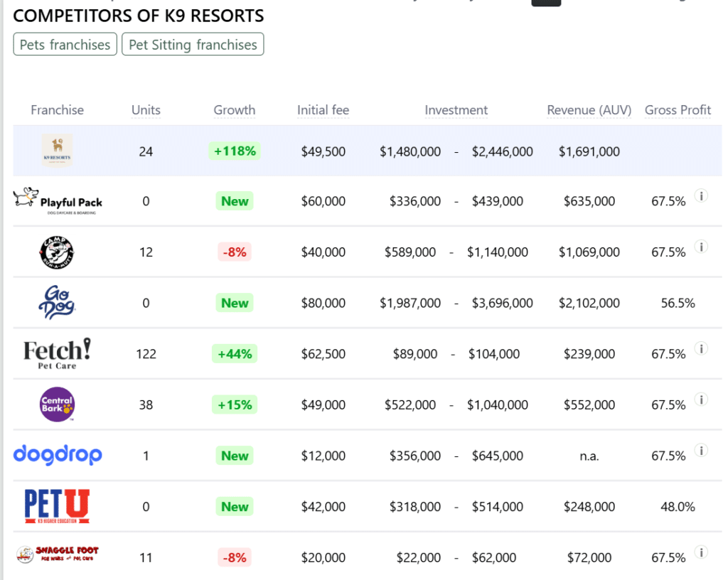Open the Pets franchises tag
This screenshot has height=580, width=728.
(65, 45)
